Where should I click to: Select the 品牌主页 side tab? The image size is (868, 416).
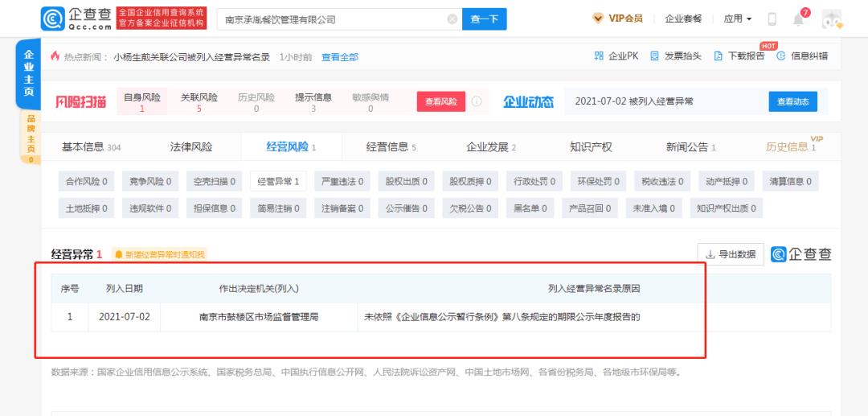pyautogui.click(x=31, y=137)
